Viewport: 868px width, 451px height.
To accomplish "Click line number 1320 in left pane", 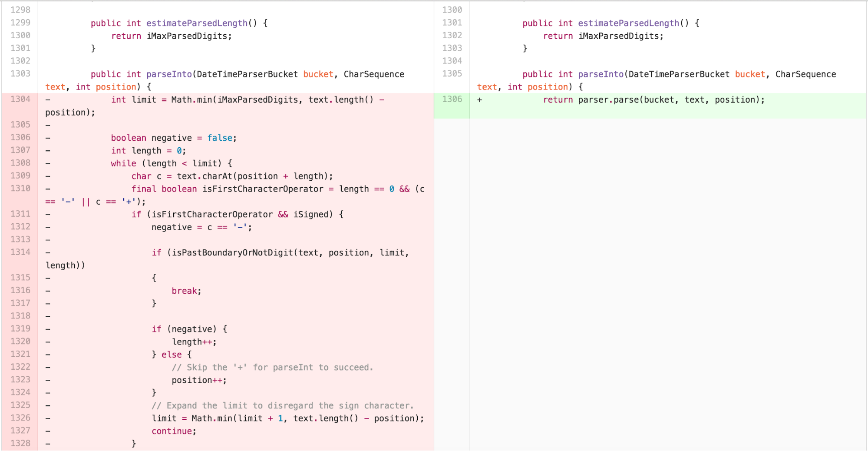I will click(20, 341).
